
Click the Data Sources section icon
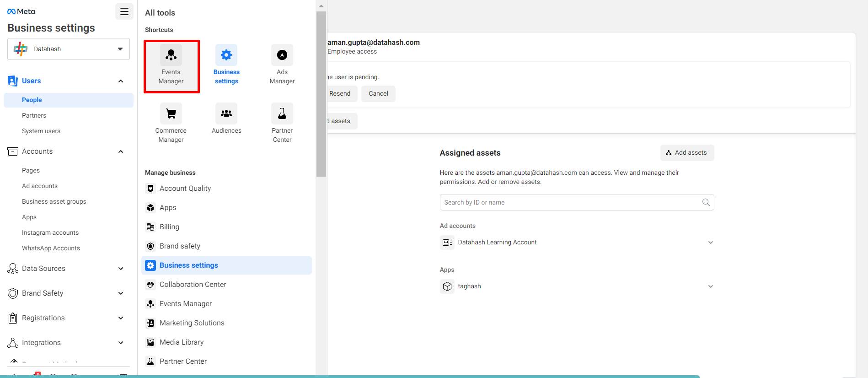click(x=13, y=269)
